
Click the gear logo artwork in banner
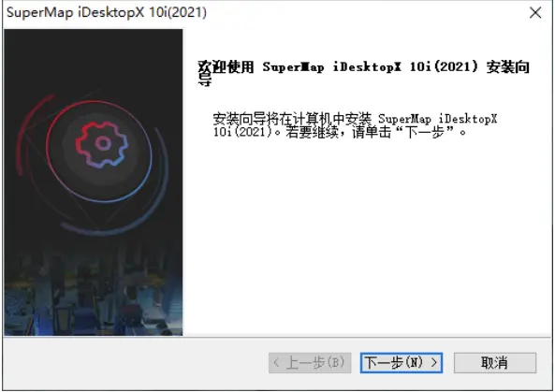(x=102, y=144)
